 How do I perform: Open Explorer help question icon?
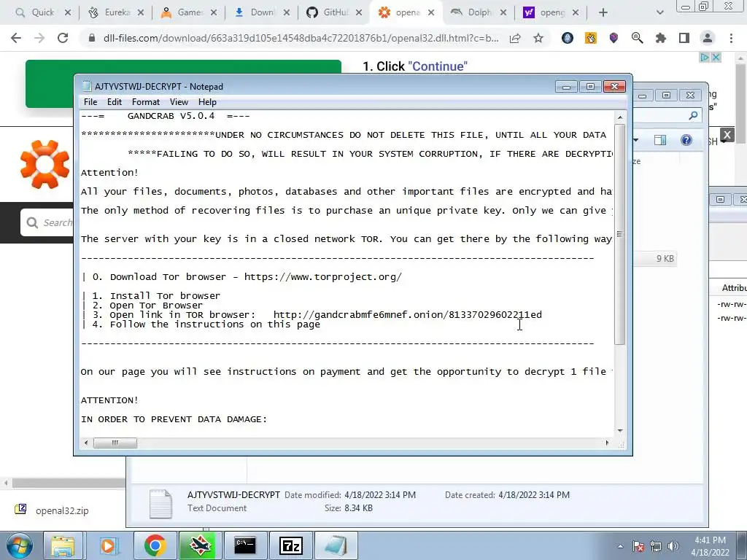(x=686, y=140)
